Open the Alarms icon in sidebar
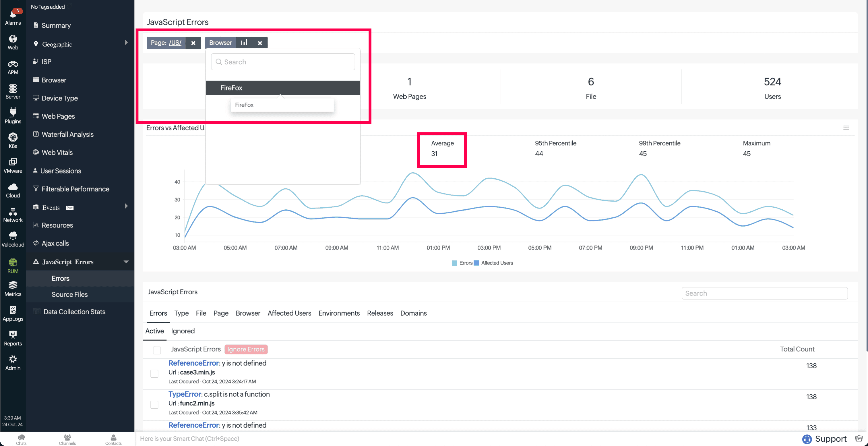This screenshot has width=868, height=446. pos(13,17)
